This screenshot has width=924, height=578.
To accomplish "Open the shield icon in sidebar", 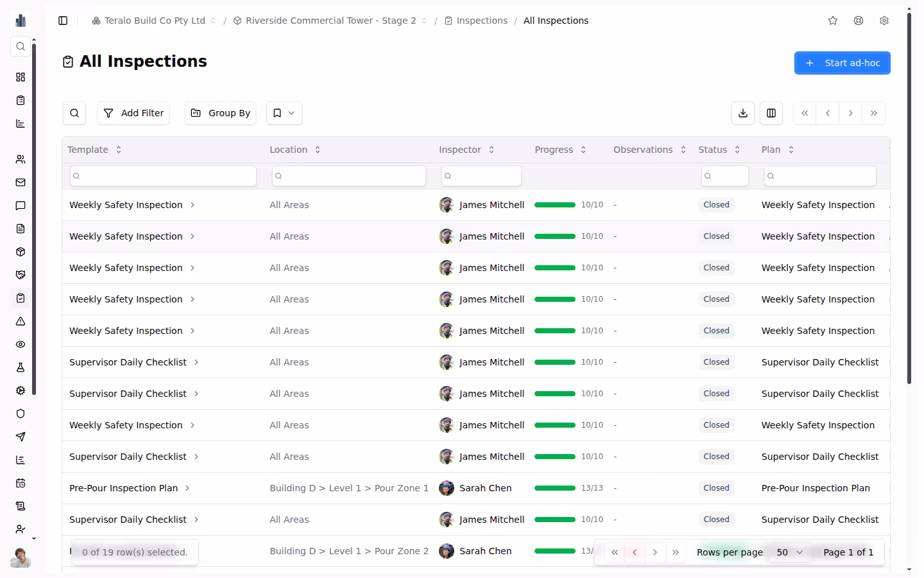I will 21,414.
